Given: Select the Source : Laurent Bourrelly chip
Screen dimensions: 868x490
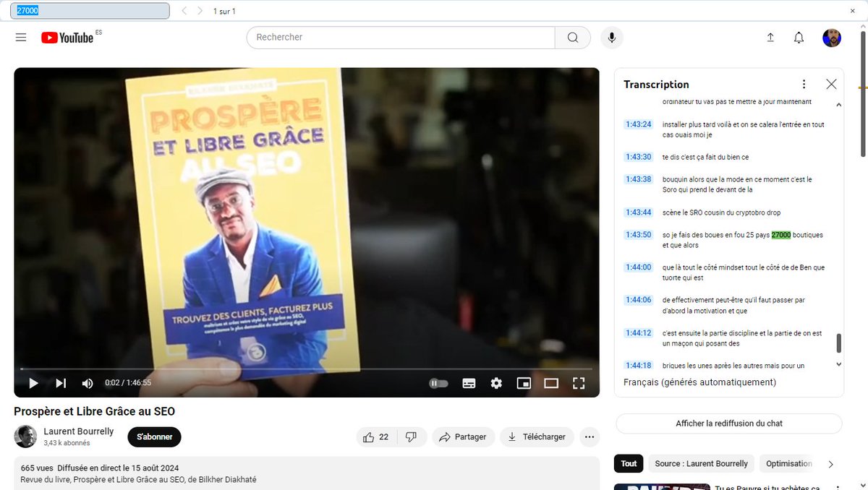Looking at the screenshot, I should [x=701, y=464].
